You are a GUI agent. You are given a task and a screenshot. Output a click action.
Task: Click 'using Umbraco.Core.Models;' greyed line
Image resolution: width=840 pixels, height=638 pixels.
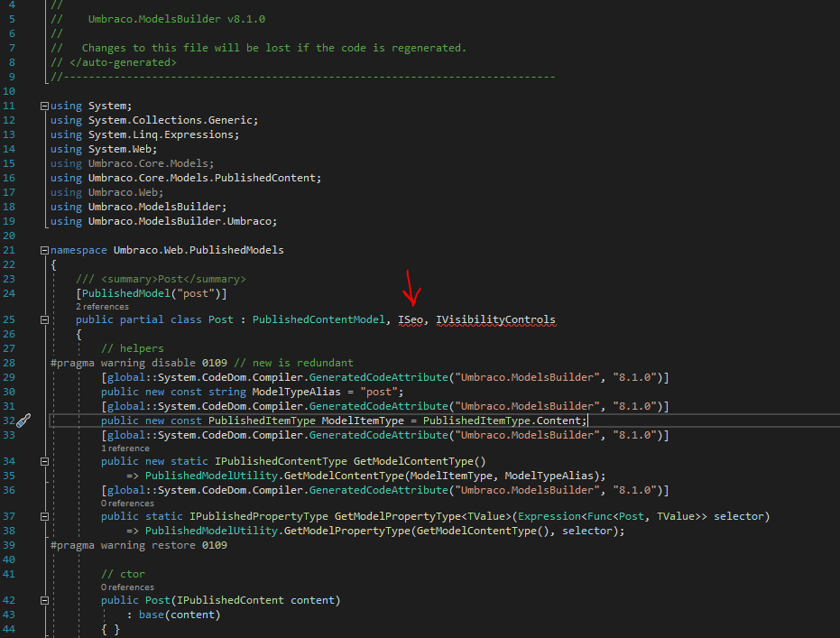coord(133,163)
